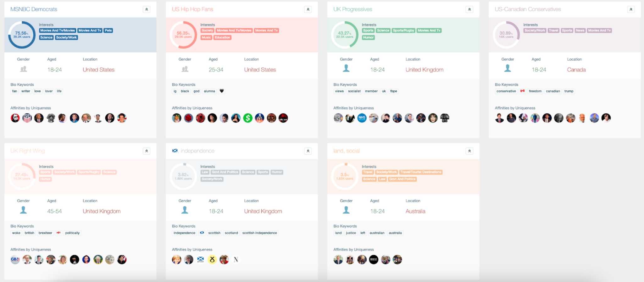This screenshot has height=282, width=644.
Task: Click the corner icon button on UK Progressives card
Action: pos(469,9)
